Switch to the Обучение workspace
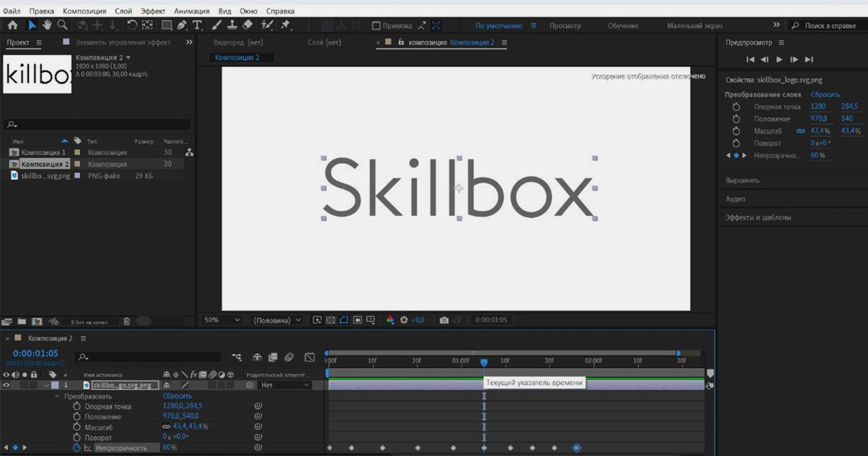The image size is (868, 456). pyautogui.click(x=623, y=26)
